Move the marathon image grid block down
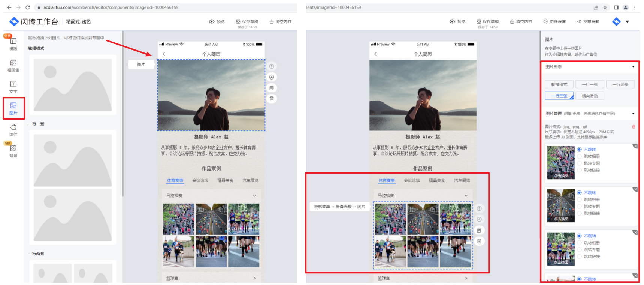This screenshot has height=285, width=644. pos(479,219)
